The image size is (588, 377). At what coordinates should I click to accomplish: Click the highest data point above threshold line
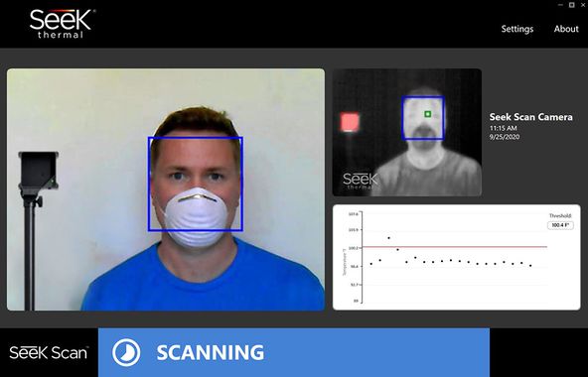point(388,238)
